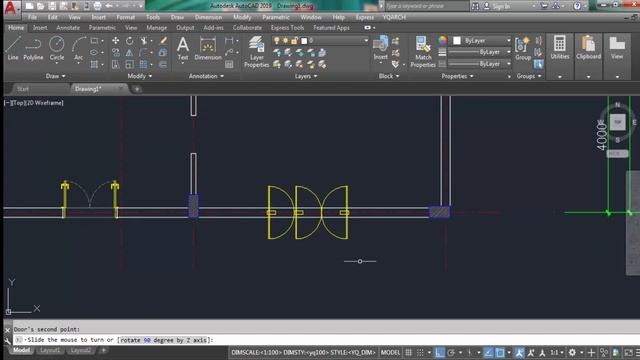The image size is (640, 360).
Task: Open the Clipboard panel button
Action: (589, 48)
